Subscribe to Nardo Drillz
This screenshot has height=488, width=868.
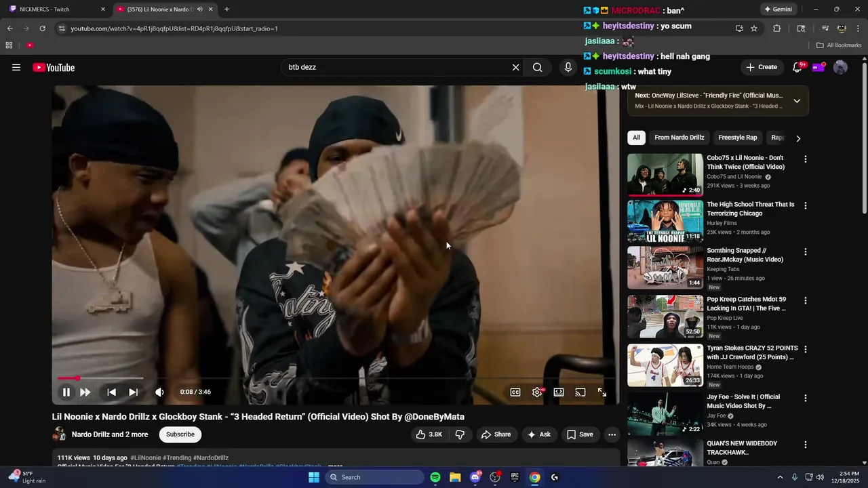pos(180,434)
